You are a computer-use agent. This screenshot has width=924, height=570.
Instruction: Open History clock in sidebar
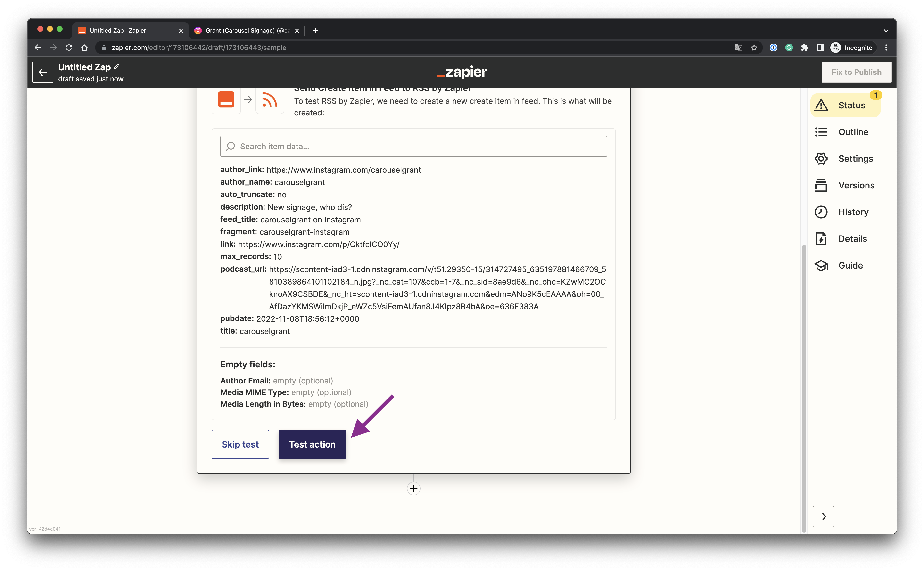(x=841, y=212)
